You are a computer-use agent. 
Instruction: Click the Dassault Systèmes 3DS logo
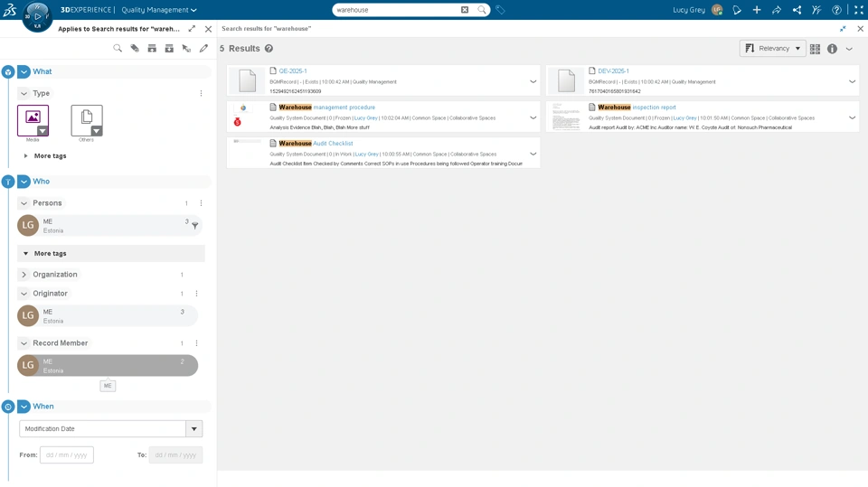pyautogui.click(x=10, y=9)
